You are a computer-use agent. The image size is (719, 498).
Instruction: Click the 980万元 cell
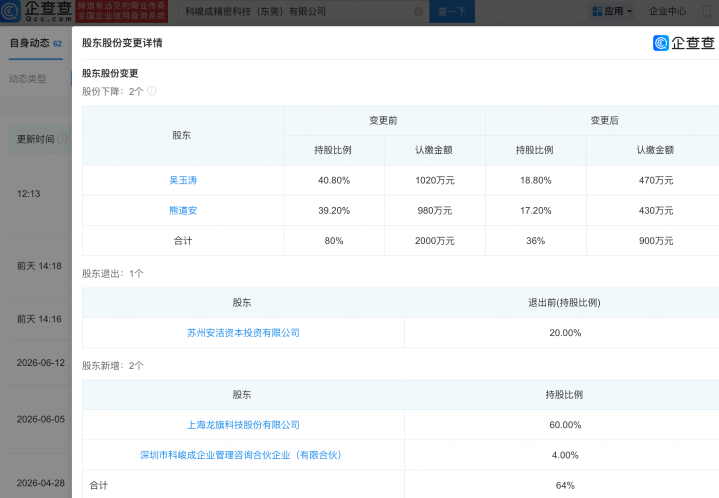[435, 211]
